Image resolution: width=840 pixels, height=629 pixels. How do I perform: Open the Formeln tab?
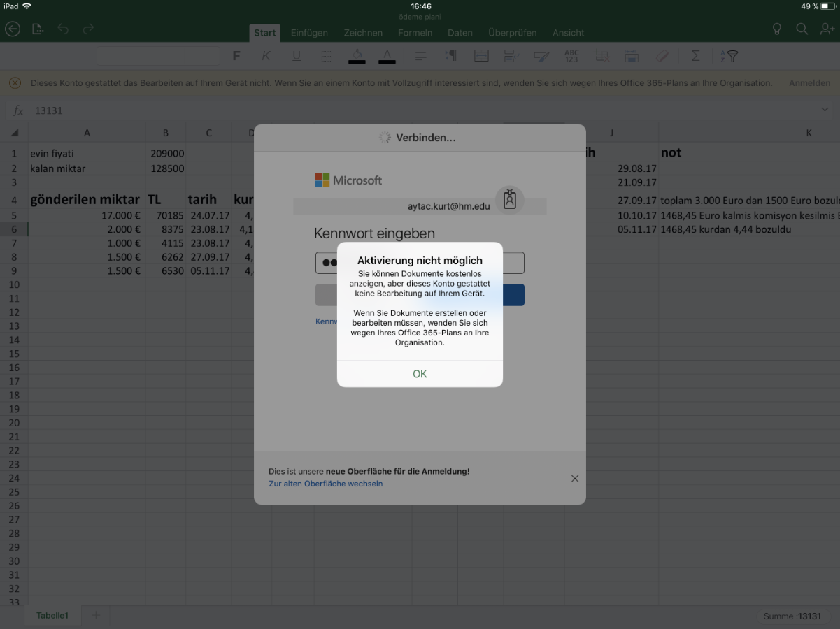pos(415,33)
